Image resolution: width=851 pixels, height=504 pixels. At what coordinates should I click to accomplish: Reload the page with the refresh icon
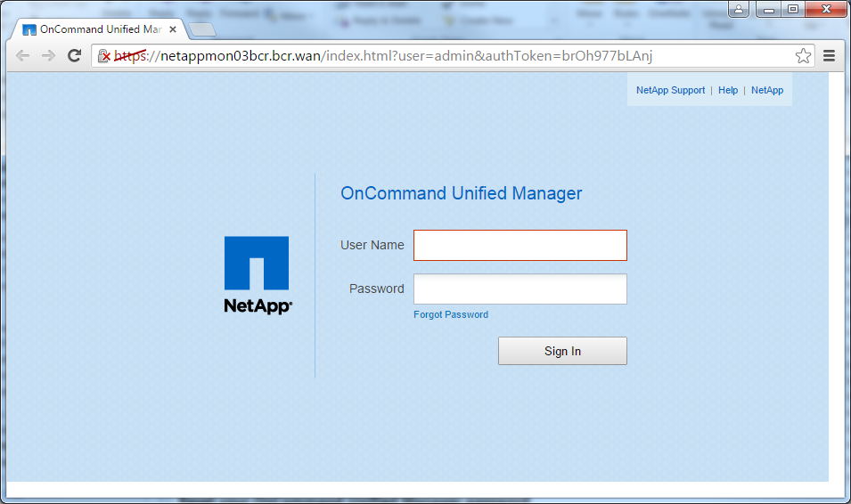point(74,56)
